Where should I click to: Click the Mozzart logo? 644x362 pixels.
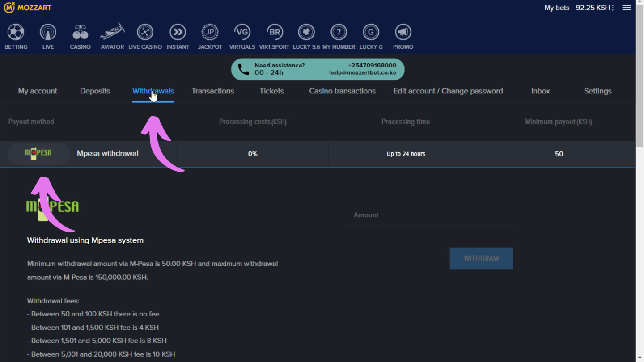pyautogui.click(x=28, y=8)
